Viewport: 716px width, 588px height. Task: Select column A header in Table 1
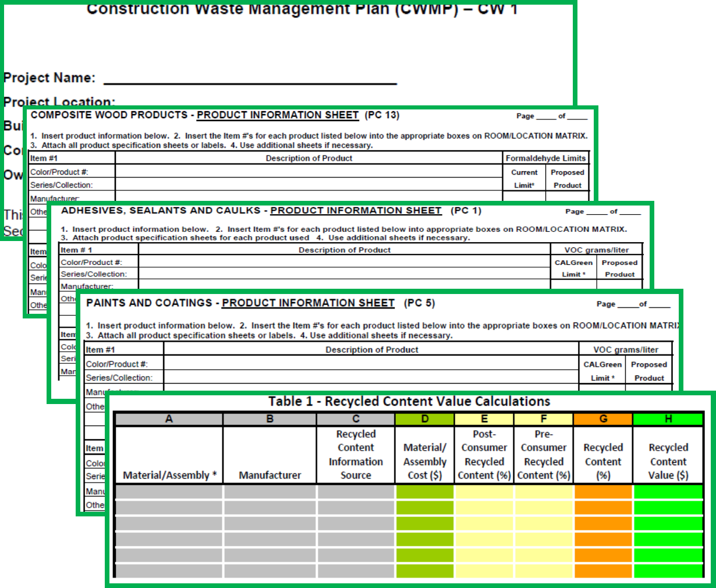(x=169, y=419)
